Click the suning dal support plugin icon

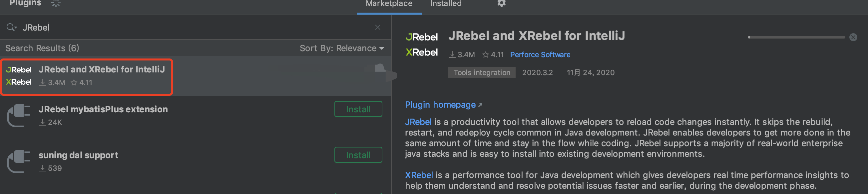19,161
